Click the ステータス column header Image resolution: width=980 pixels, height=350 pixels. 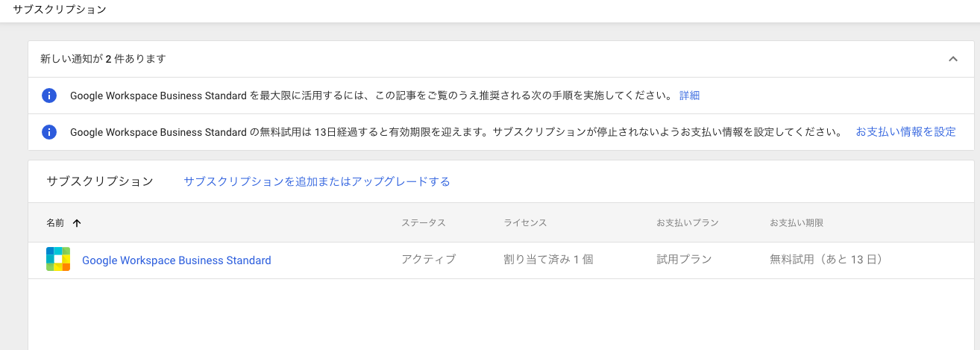[424, 223]
